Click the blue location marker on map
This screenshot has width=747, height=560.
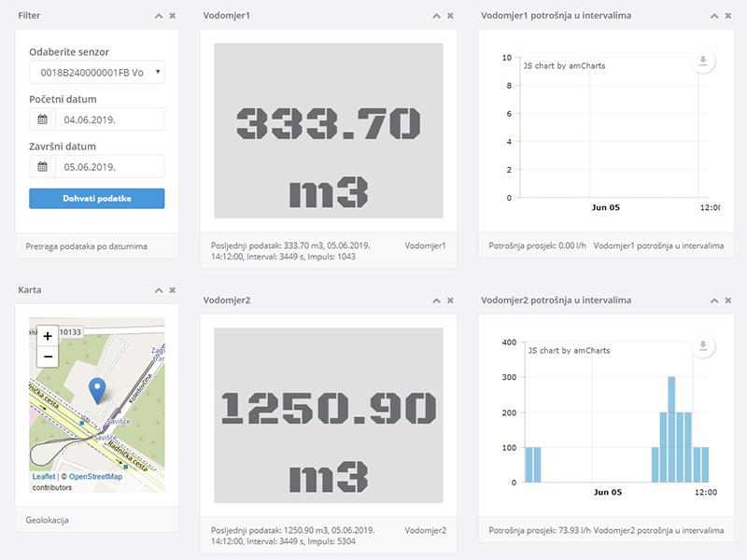click(97, 391)
